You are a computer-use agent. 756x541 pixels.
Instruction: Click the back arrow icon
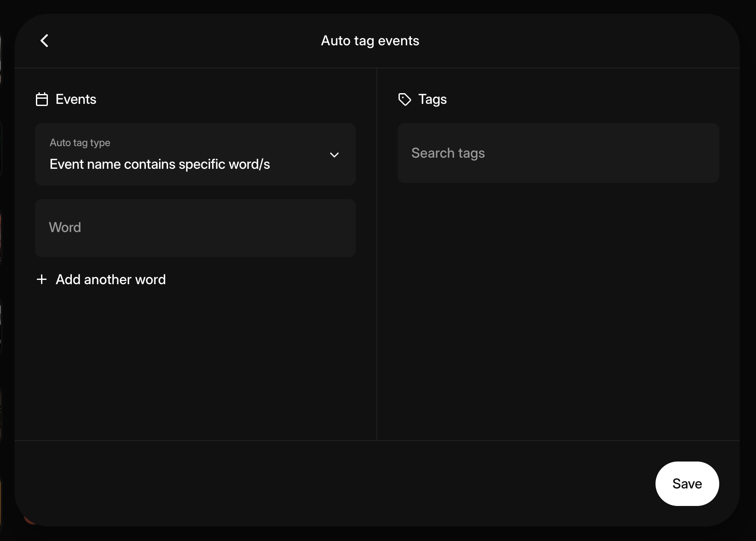tap(44, 41)
